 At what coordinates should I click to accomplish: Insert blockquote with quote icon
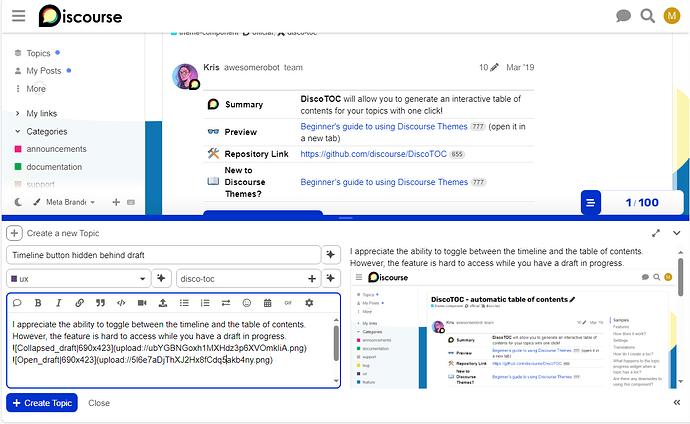pos(100,303)
